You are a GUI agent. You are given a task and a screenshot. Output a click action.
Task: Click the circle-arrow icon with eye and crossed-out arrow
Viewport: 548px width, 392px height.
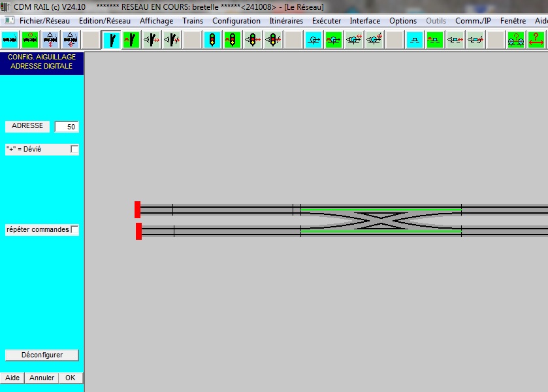pos(374,39)
